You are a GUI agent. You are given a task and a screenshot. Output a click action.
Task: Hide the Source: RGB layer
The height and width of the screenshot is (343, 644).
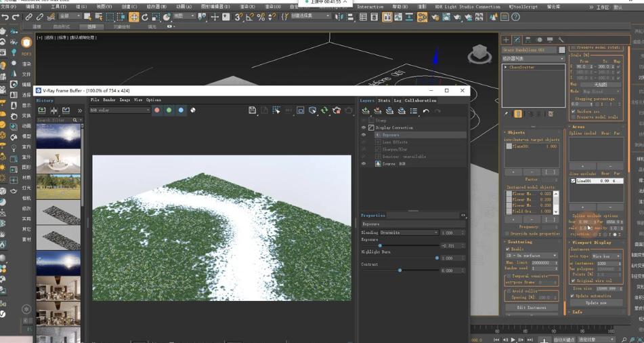pos(364,164)
